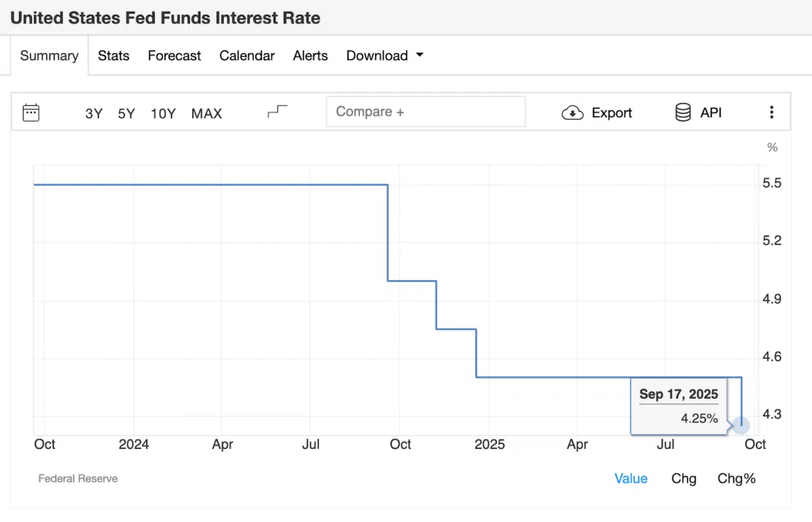Open the Calendar tab

[247, 56]
